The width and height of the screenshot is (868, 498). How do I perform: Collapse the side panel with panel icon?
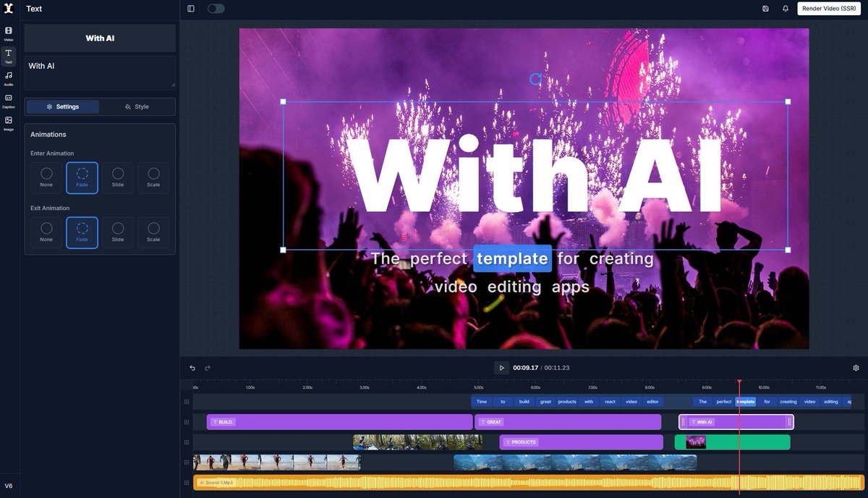point(191,9)
